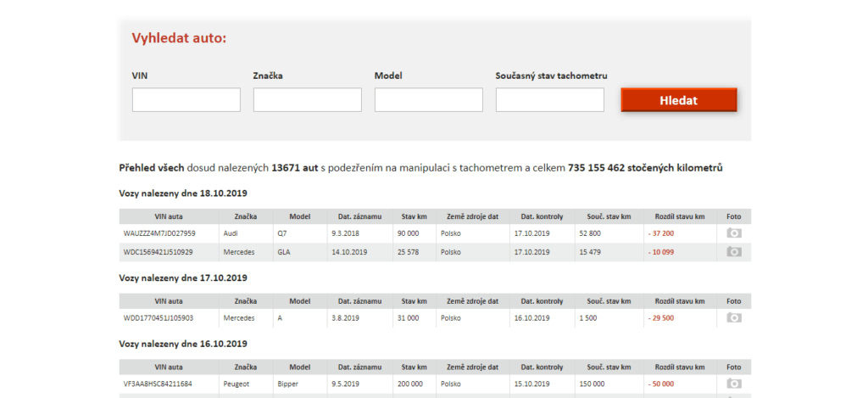Click the 90 000 km value

pyautogui.click(x=408, y=233)
